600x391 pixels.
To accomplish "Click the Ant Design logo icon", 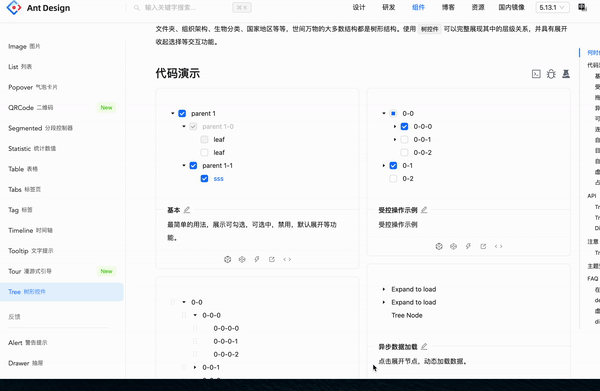I will point(14,8).
